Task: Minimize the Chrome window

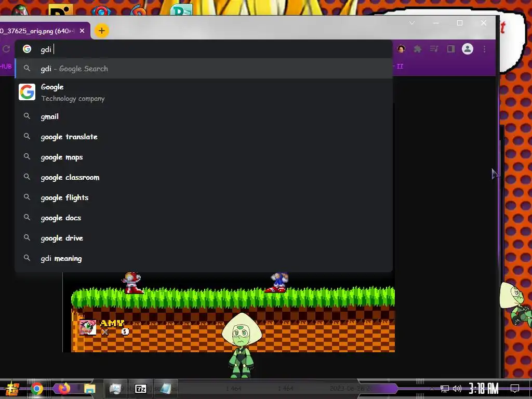Action: (x=436, y=23)
